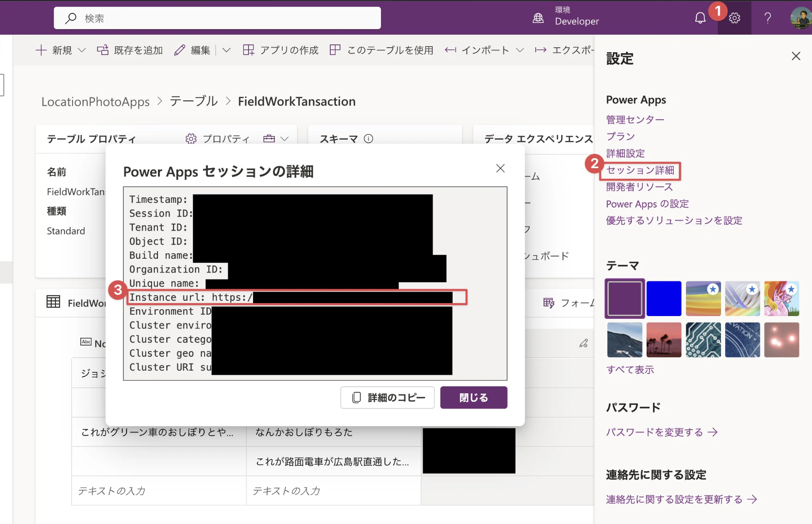Expand the インポート dropdown arrow
812x524 pixels.
pos(520,50)
